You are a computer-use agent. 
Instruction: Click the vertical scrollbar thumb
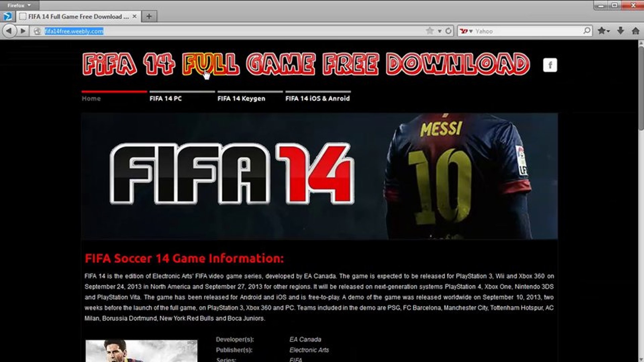(641, 88)
